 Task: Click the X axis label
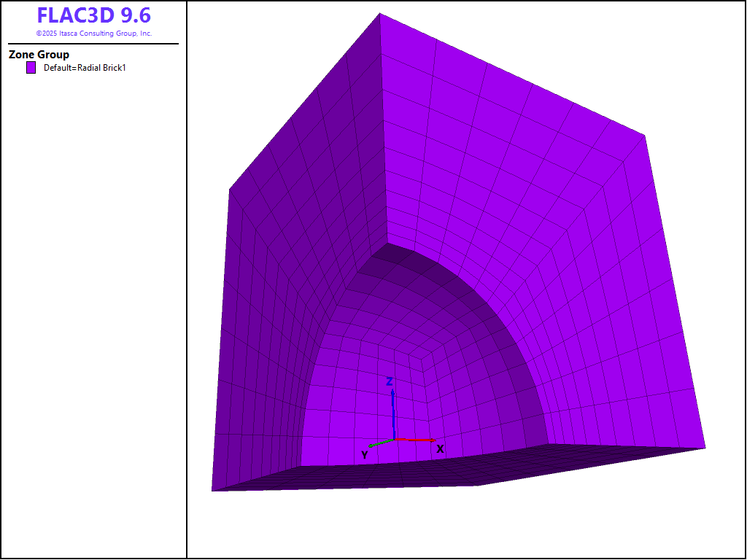[440, 449]
